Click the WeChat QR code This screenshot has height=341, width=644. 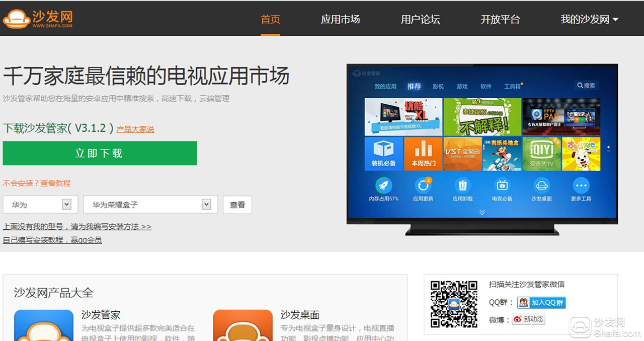(454, 304)
